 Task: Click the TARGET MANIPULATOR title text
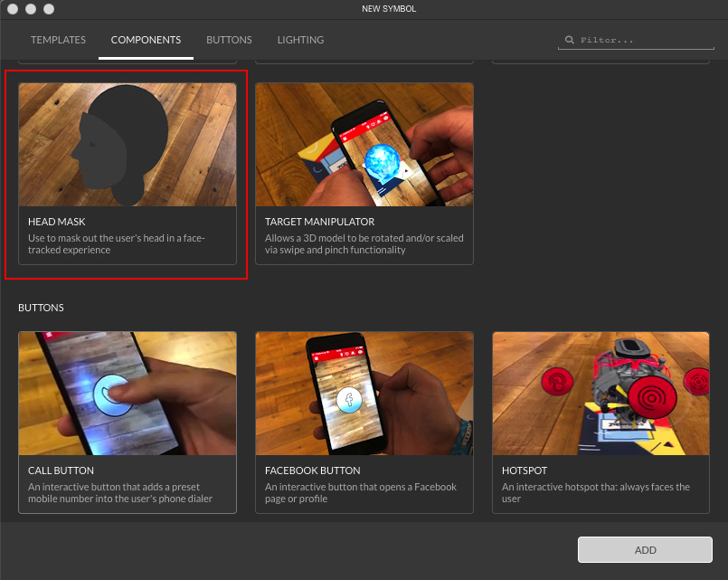[319, 222]
